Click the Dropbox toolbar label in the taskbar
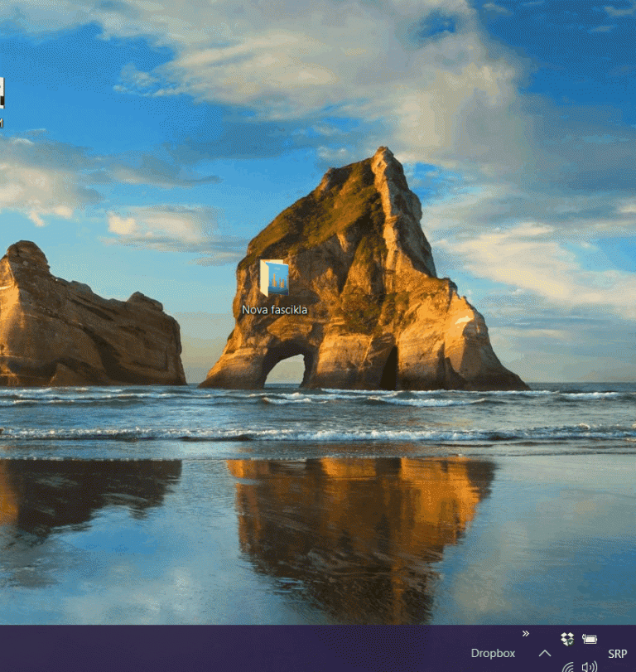636x672 pixels. pos(493,653)
